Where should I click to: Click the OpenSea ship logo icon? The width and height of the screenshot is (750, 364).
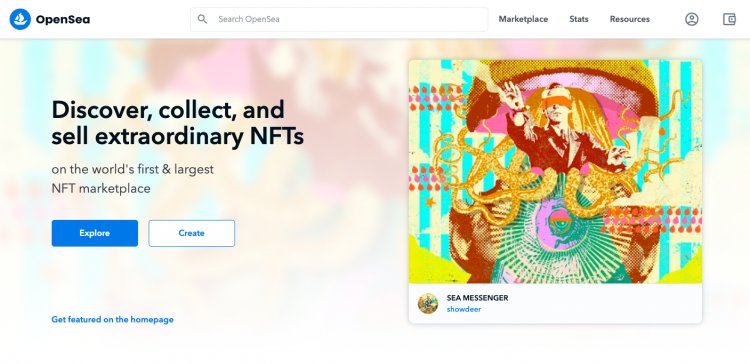pyautogui.click(x=20, y=19)
